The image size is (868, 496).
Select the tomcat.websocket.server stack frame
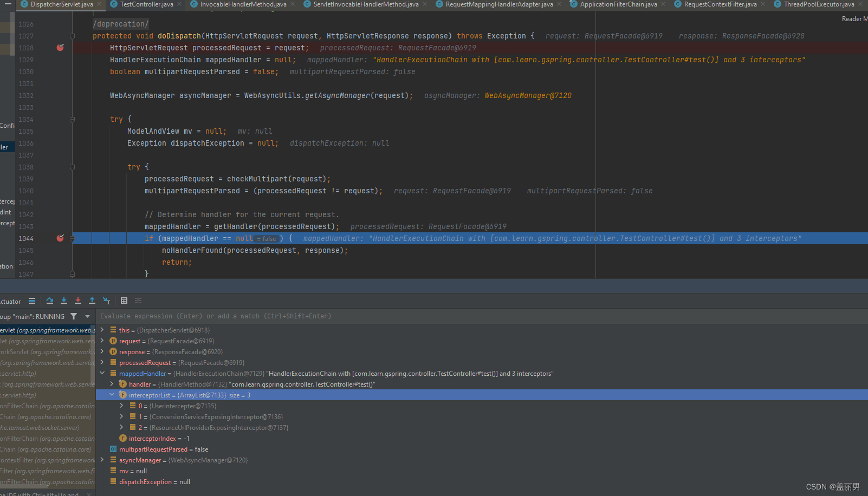[x=48, y=428]
